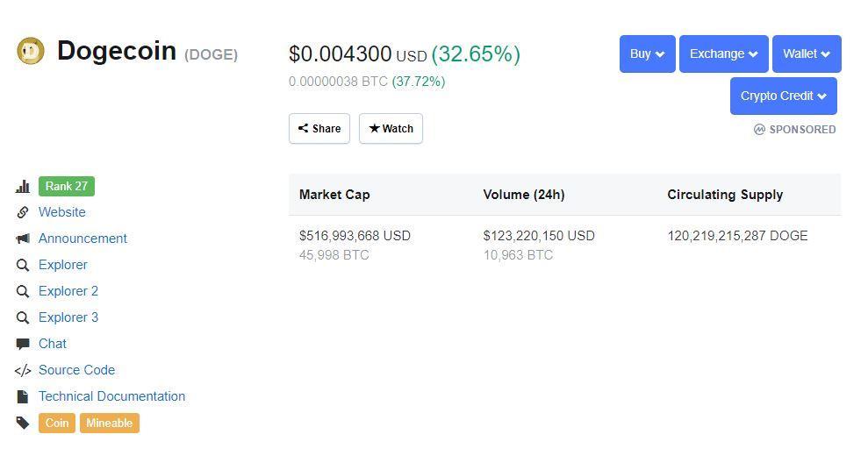Click the document icon for Technical Documentation
The image size is (868, 463).
pos(23,396)
